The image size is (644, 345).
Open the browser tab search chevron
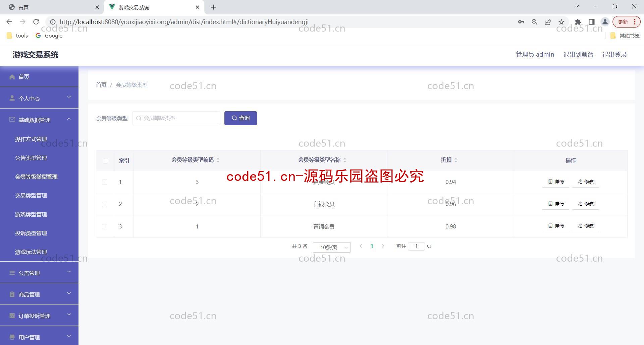pyautogui.click(x=577, y=6)
